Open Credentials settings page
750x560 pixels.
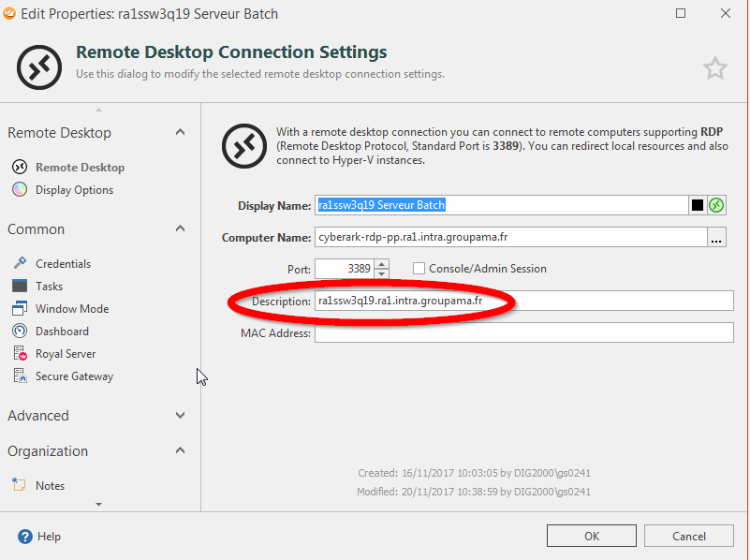point(63,264)
